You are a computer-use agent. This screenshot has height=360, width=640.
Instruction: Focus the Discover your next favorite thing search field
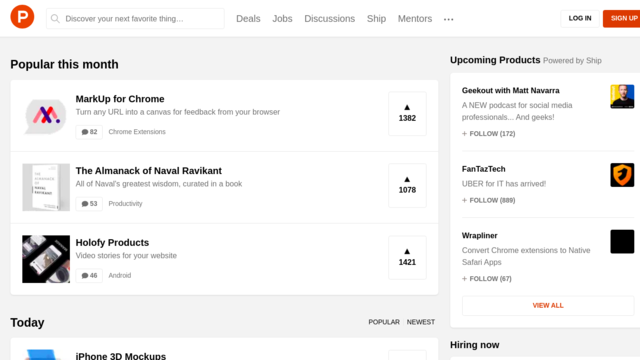135,19
